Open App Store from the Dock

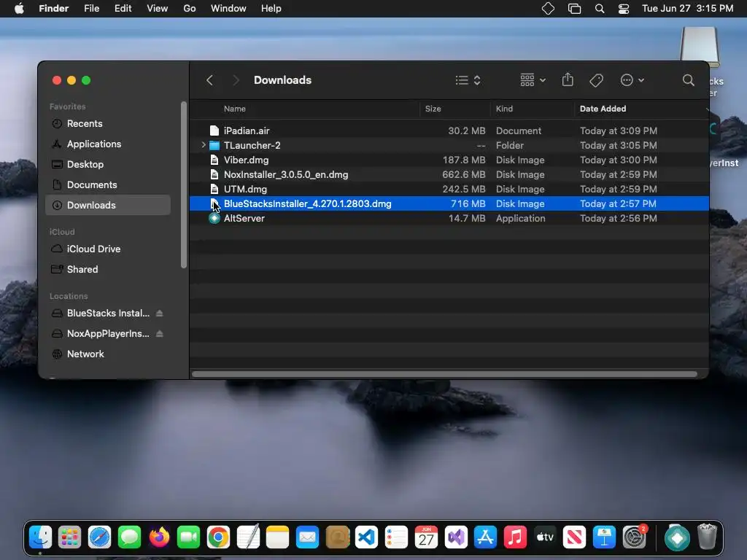tap(485, 537)
